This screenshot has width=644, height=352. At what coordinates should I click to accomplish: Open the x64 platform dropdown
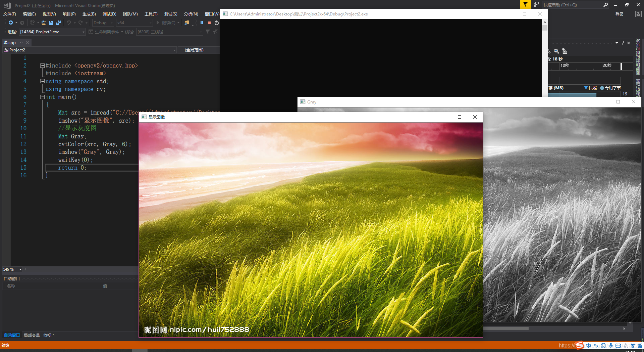(134, 23)
